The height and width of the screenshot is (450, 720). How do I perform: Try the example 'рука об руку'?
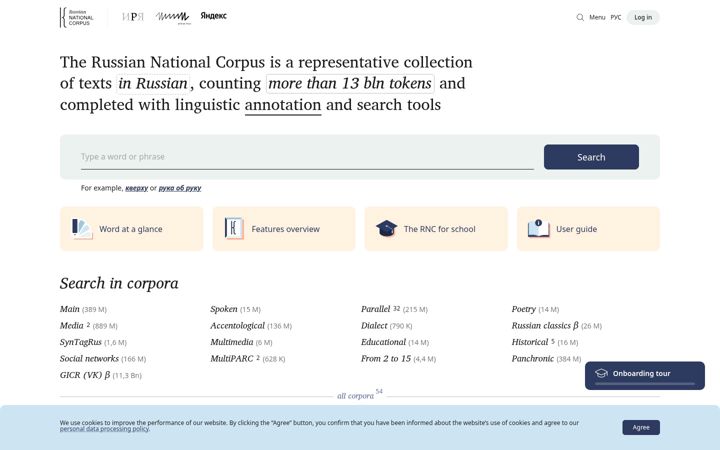click(x=180, y=188)
